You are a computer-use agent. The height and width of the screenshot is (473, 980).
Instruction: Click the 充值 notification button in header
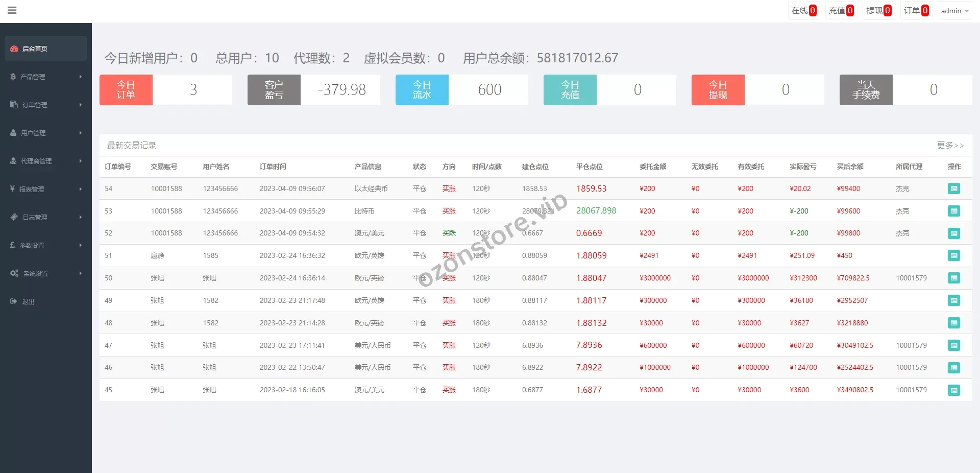841,11
